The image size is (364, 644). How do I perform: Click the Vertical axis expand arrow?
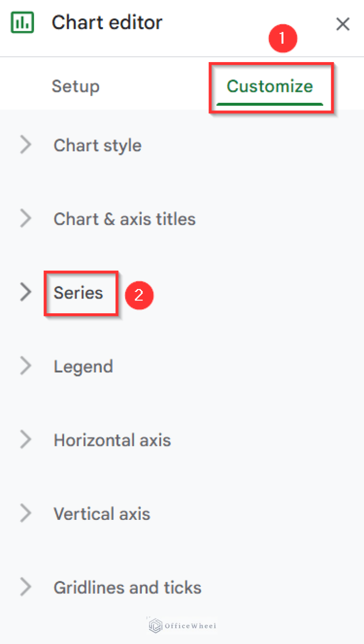[x=26, y=514]
